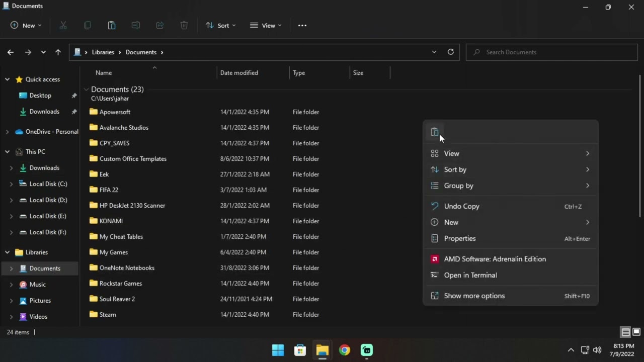Collapse the Documents (23) group
The width and height of the screenshot is (644, 362).
[87, 89]
